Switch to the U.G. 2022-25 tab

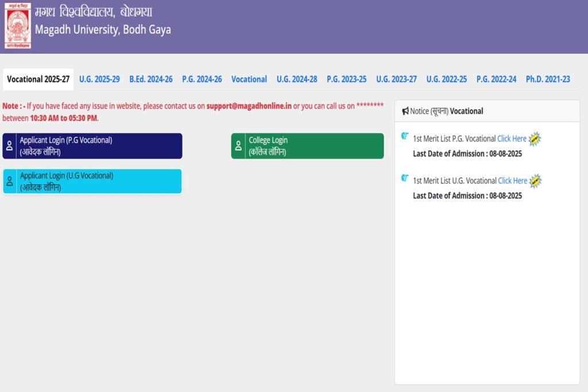446,79
